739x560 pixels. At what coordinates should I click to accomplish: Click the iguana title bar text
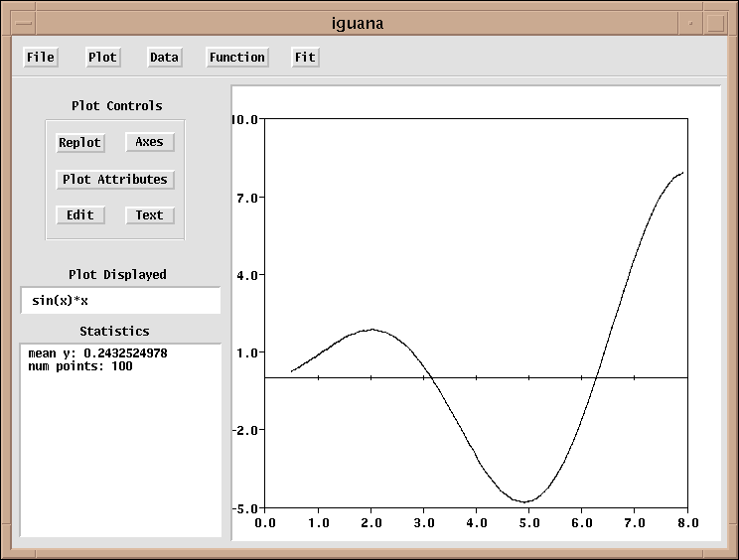point(358,22)
